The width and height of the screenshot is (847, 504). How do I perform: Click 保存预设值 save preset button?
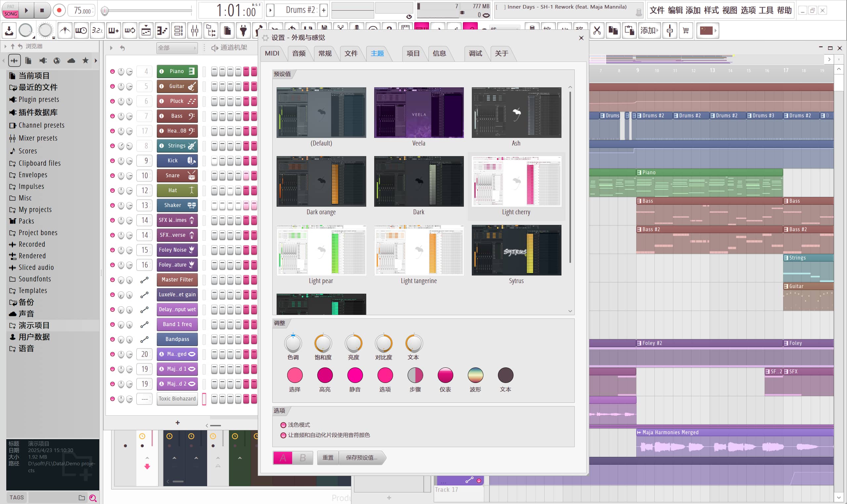pyautogui.click(x=362, y=458)
